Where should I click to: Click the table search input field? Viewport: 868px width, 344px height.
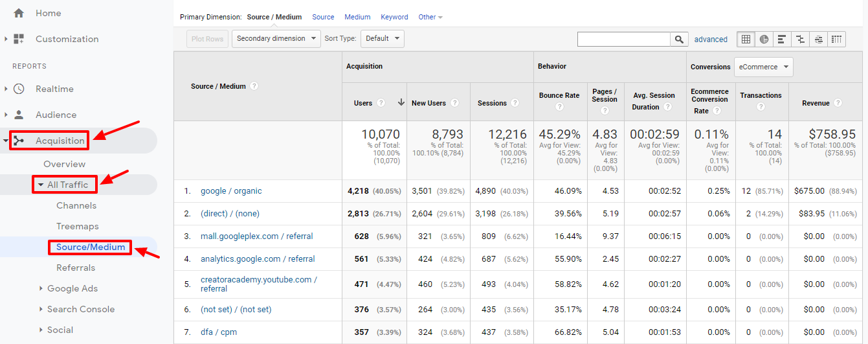(x=624, y=40)
